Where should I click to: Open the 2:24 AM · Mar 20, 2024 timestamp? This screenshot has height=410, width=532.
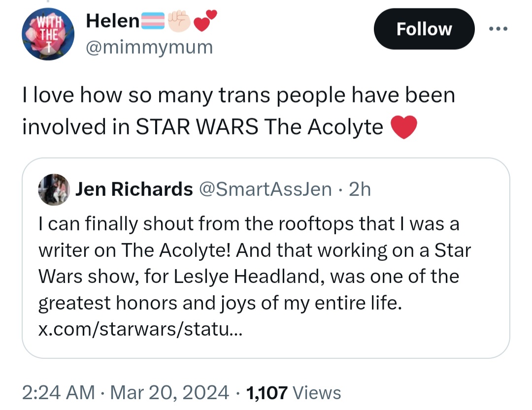[125, 393]
